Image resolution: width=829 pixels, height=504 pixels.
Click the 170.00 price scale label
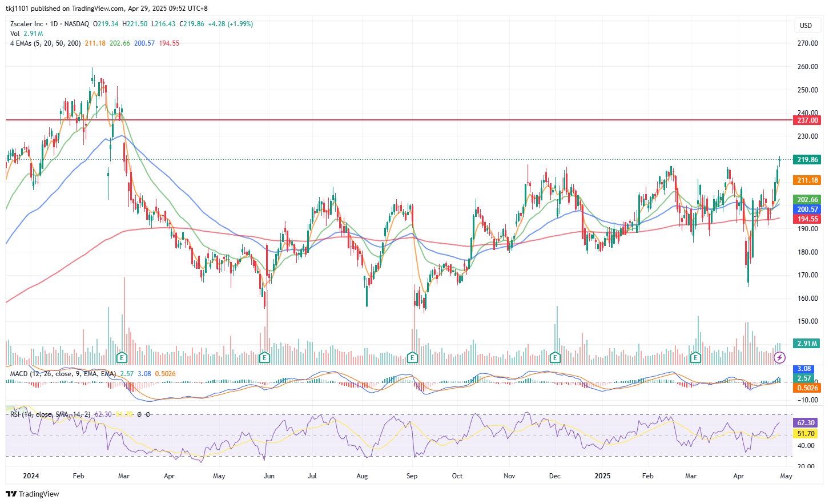point(807,275)
